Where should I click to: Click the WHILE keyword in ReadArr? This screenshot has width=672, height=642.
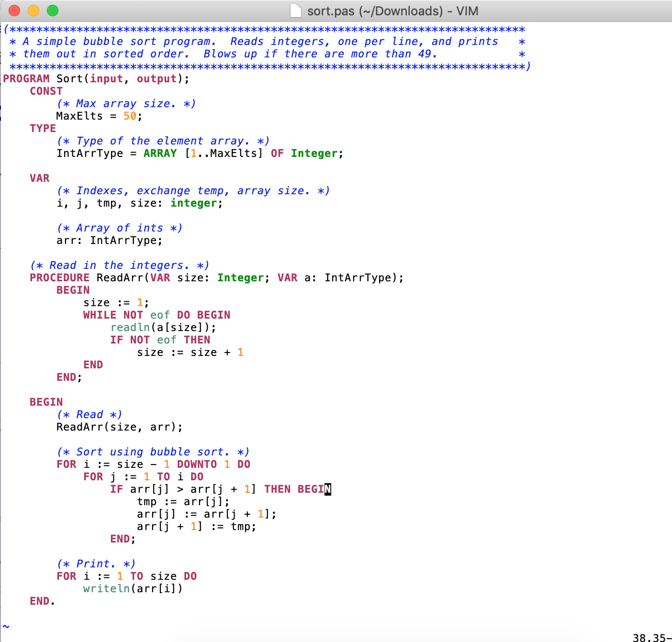click(100, 315)
